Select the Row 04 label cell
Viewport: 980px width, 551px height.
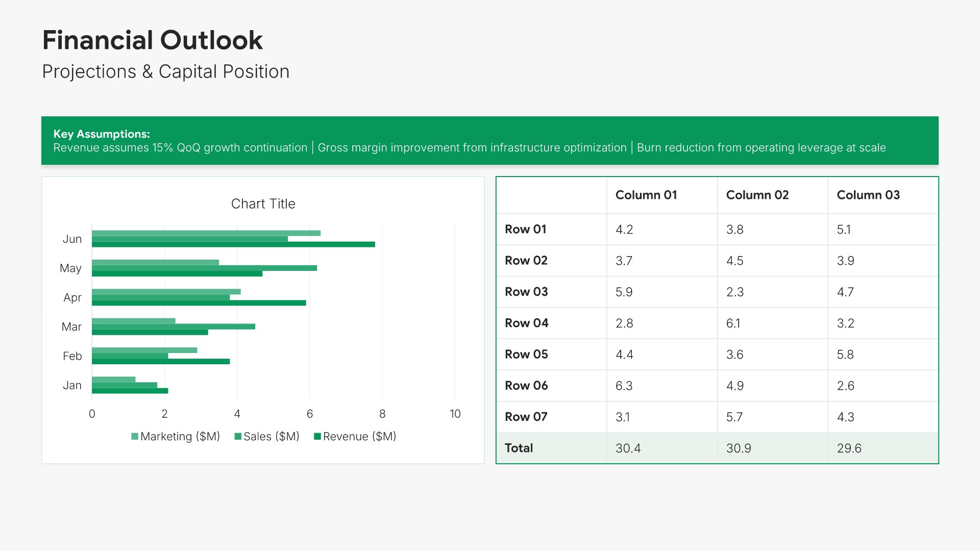pyautogui.click(x=526, y=323)
